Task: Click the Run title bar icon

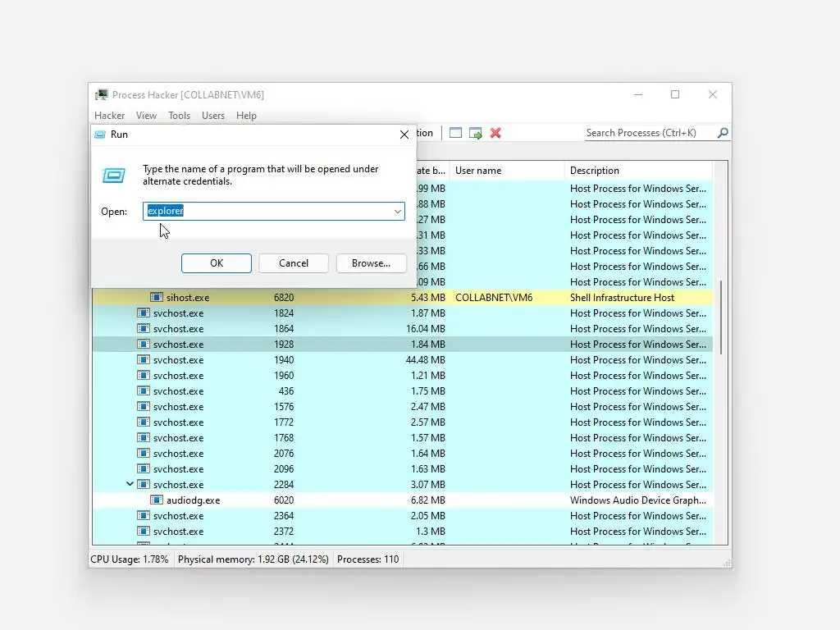Action: pyautogui.click(x=100, y=135)
